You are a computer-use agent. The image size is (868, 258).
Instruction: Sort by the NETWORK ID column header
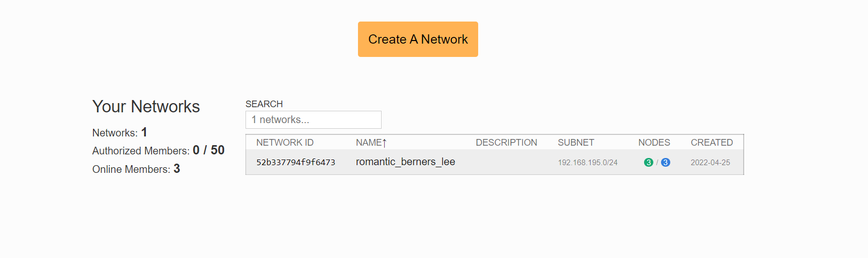tap(285, 143)
